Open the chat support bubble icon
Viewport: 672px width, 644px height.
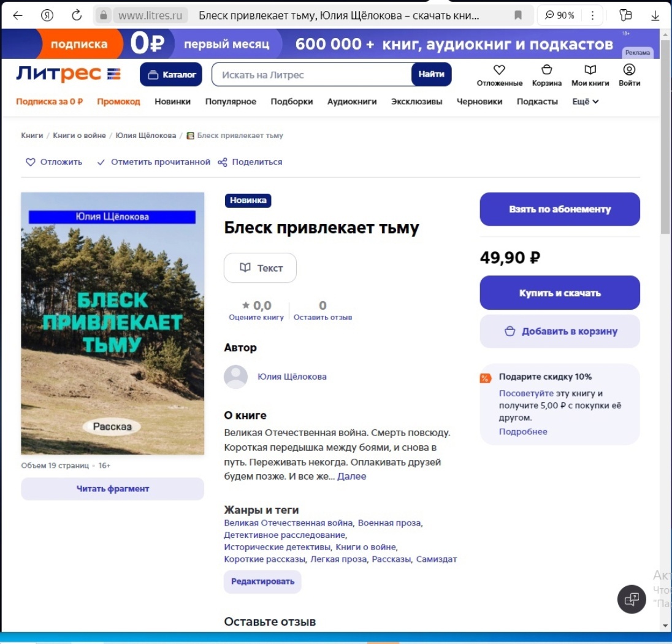pyautogui.click(x=632, y=599)
